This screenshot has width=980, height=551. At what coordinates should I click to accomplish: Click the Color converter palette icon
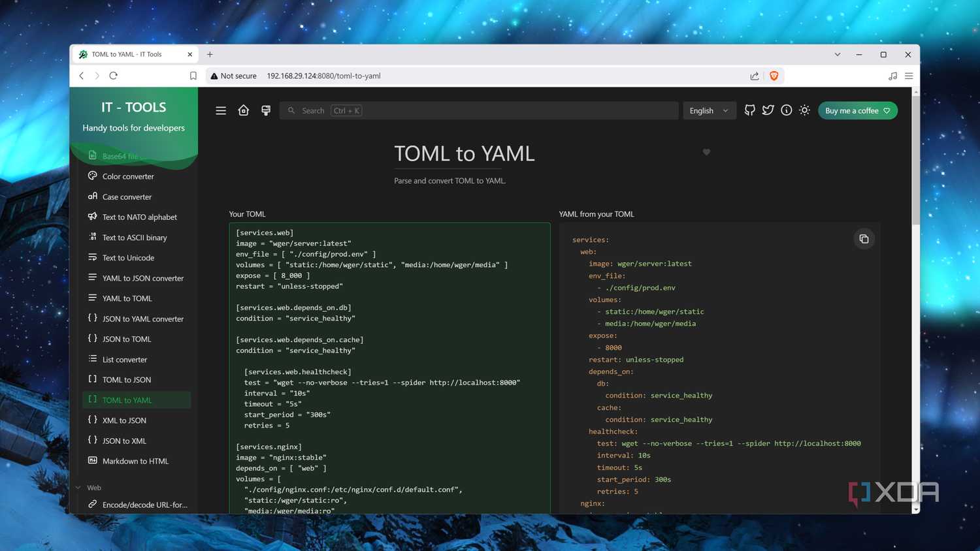coord(92,176)
